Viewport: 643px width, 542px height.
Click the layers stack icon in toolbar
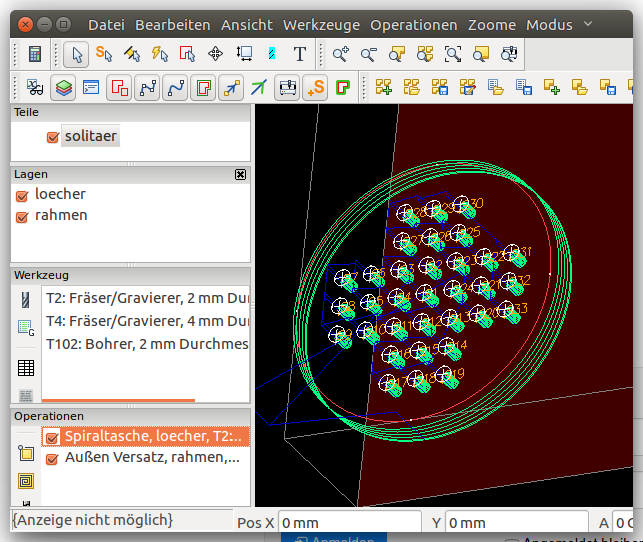pyautogui.click(x=63, y=88)
